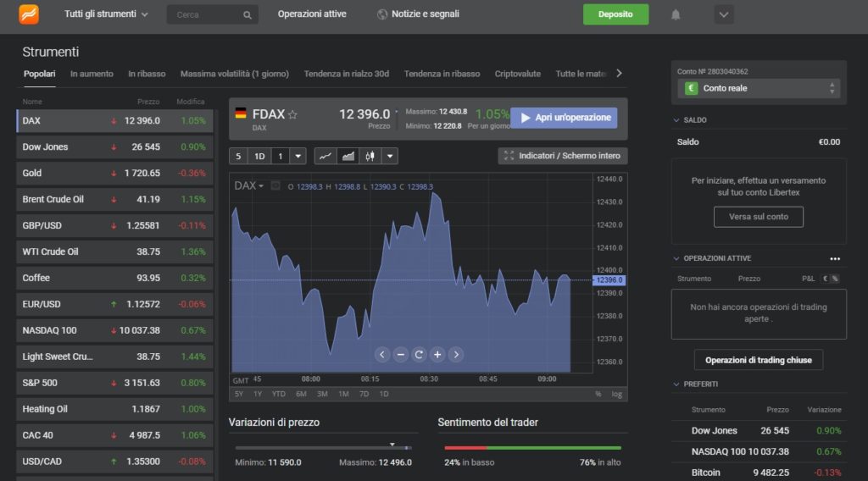Image resolution: width=868 pixels, height=481 pixels.
Task: Set chart range to 1M
Action: (x=344, y=394)
